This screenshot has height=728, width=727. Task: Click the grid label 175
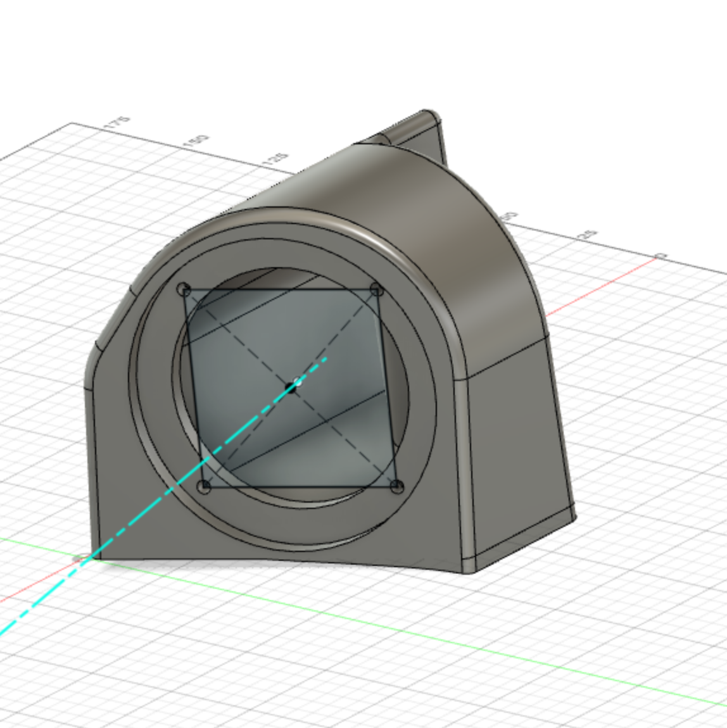pyautogui.click(x=119, y=123)
